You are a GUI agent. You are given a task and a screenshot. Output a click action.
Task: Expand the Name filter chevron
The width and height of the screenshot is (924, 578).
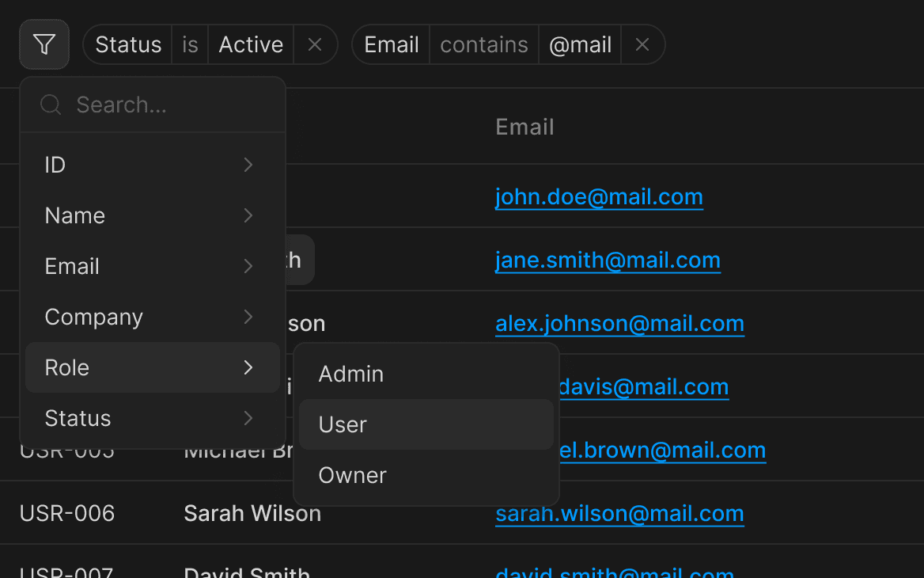point(248,215)
